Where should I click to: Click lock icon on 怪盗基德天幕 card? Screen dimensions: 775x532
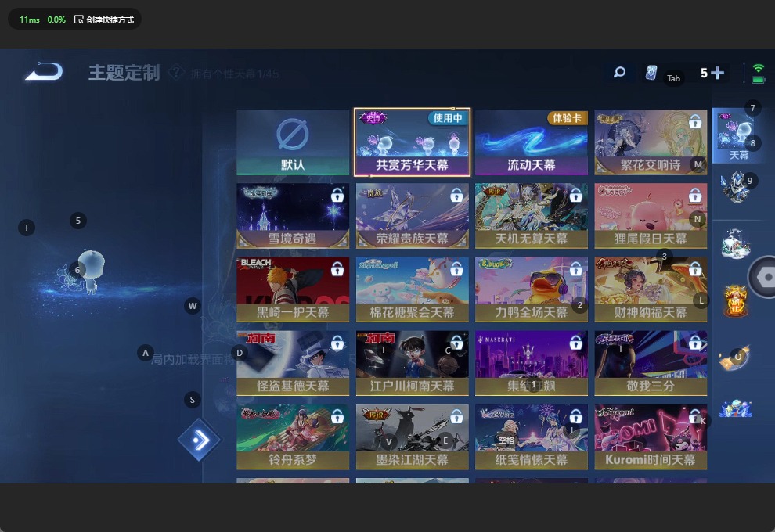point(337,343)
